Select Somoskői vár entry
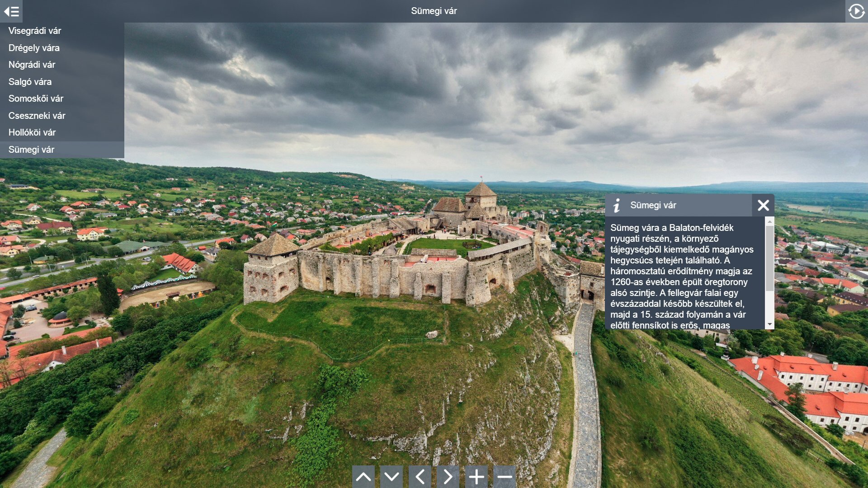This screenshot has height=488, width=868. click(36, 99)
